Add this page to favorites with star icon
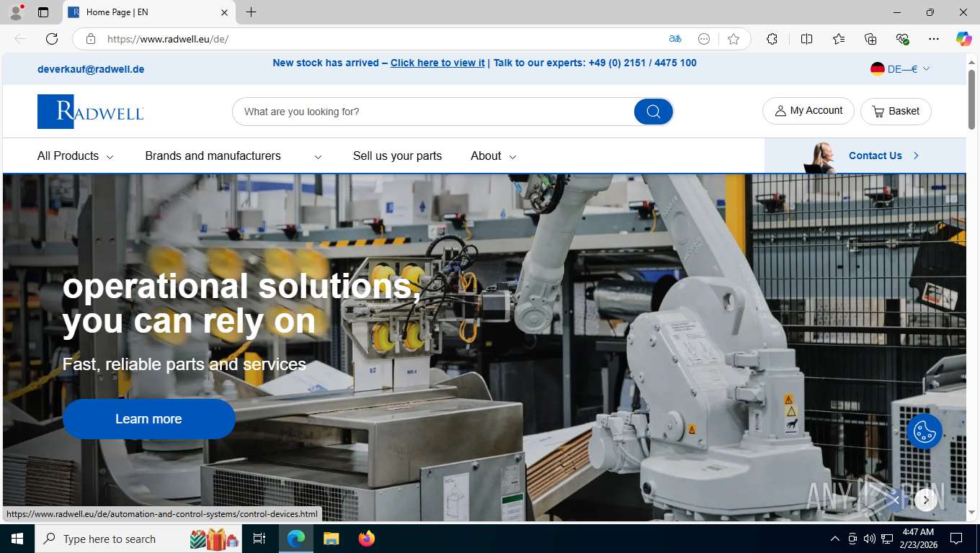This screenshot has height=553, width=980. coord(734,39)
